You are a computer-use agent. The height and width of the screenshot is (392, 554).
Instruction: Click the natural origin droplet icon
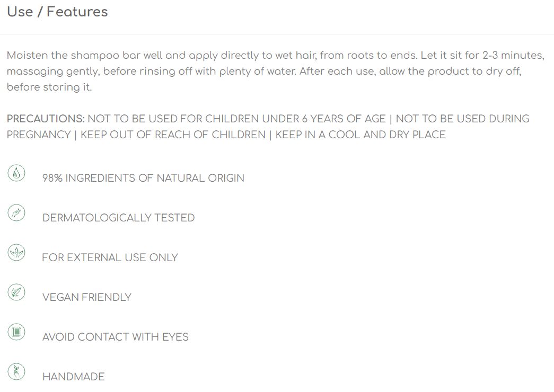point(16,173)
